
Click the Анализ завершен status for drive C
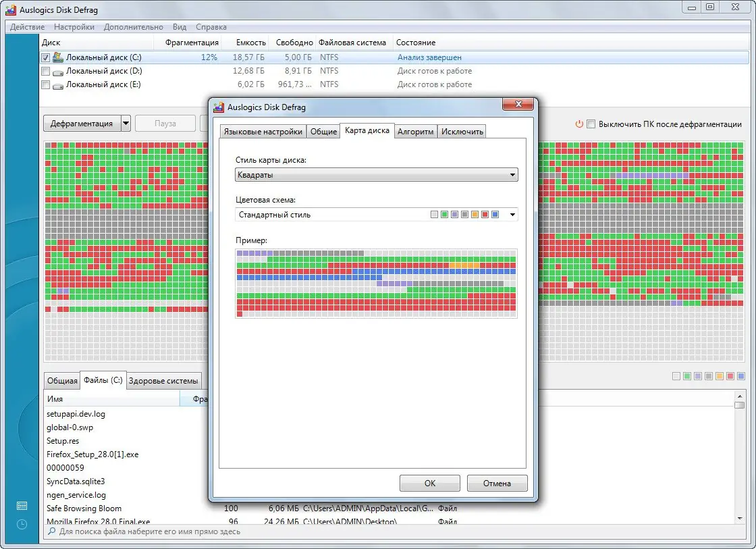[x=429, y=57]
